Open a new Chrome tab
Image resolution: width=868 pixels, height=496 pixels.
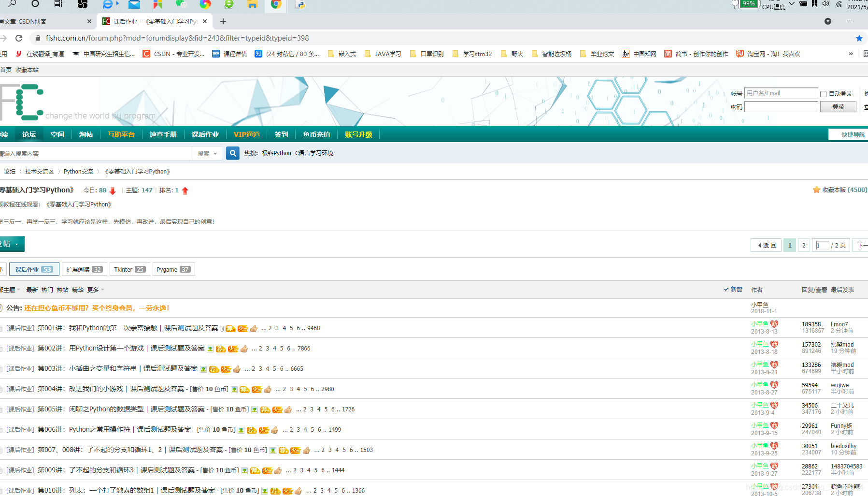[x=223, y=21]
